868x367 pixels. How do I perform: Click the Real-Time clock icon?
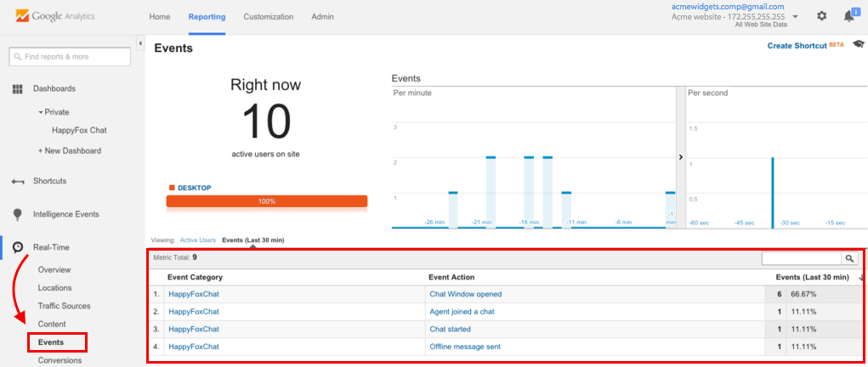18,247
